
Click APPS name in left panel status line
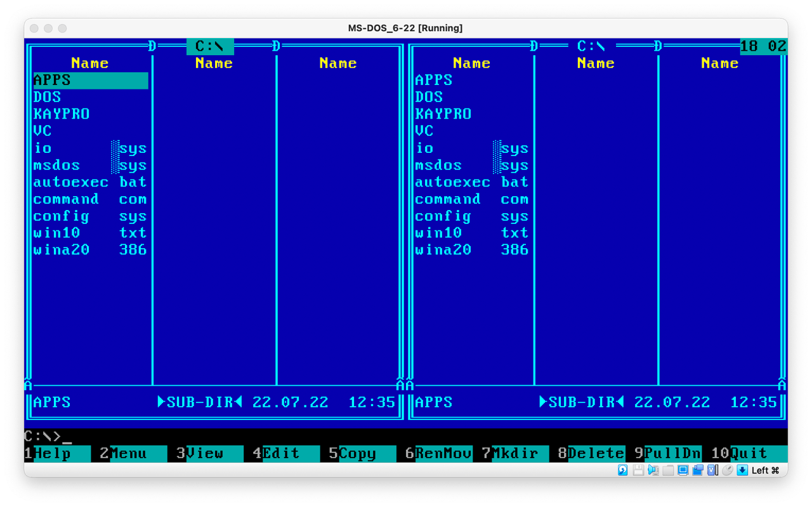52,402
